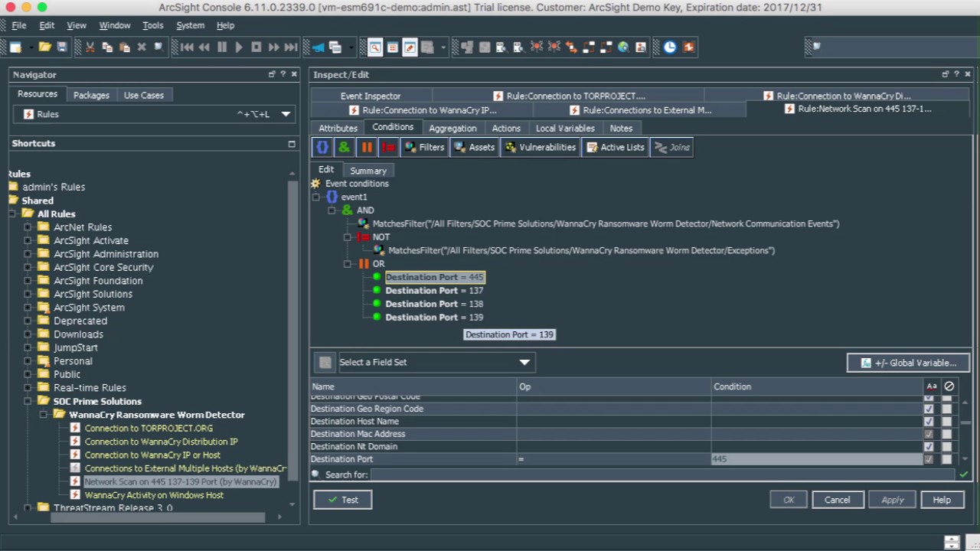
Task: Switch to the Aggregation tab
Action: 452,128
